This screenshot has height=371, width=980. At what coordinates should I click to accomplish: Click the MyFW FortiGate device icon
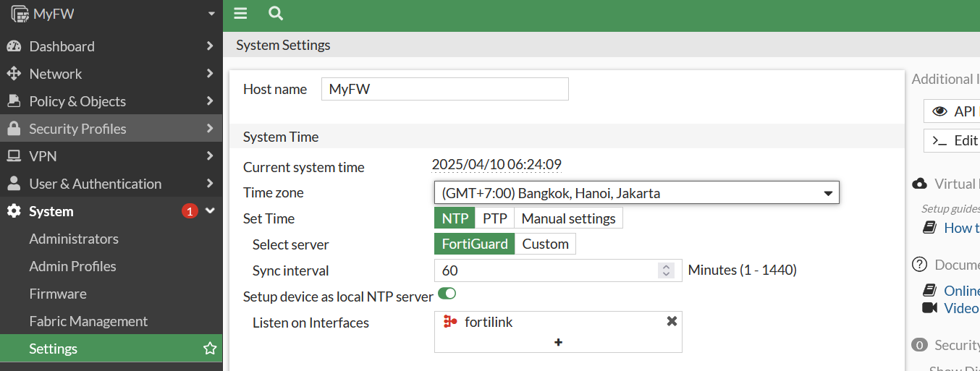tap(20, 14)
